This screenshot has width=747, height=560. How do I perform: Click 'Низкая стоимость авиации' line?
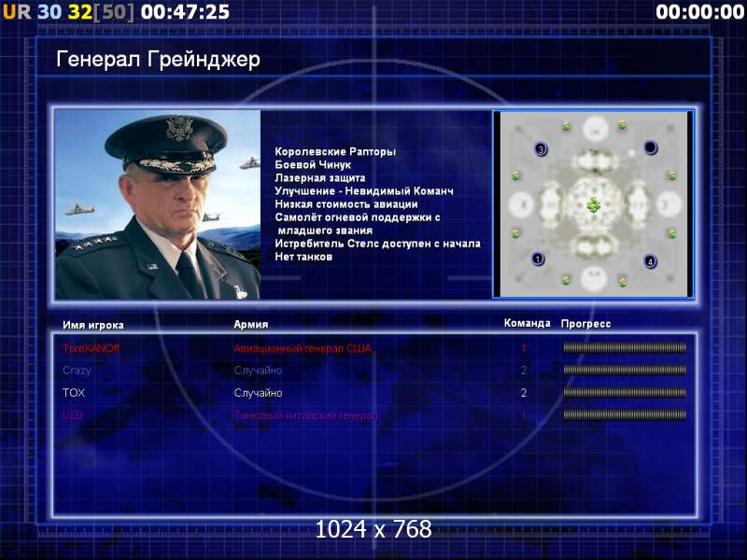pyautogui.click(x=346, y=204)
